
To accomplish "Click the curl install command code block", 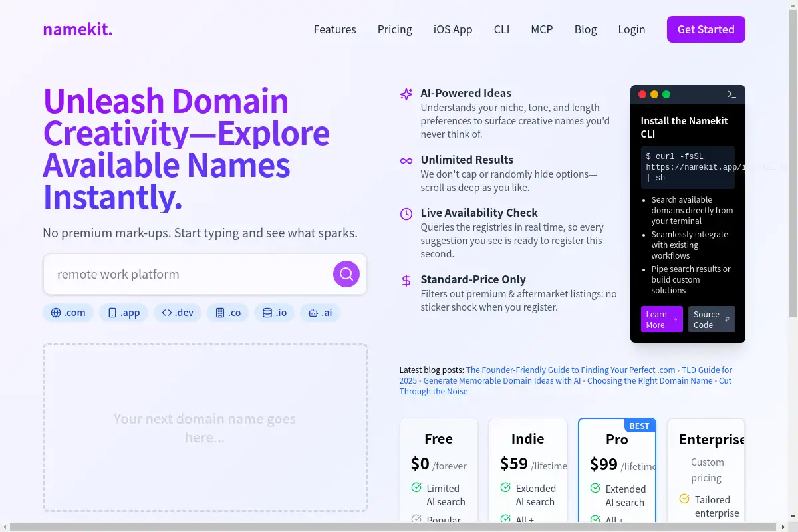I will (x=688, y=167).
